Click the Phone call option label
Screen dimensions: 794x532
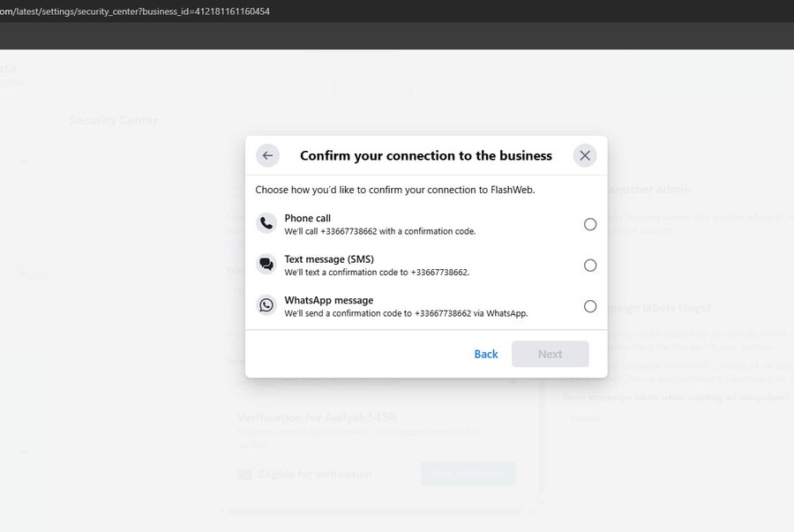(307, 218)
